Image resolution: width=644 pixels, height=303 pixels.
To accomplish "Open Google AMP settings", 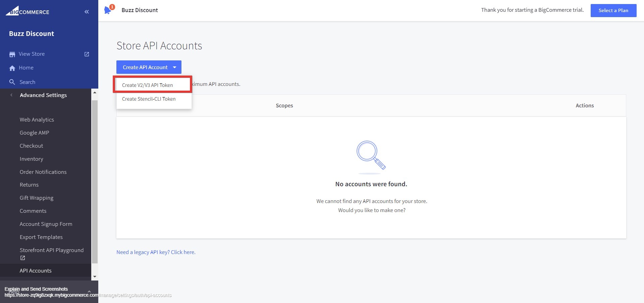I will click(x=34, y=133).
